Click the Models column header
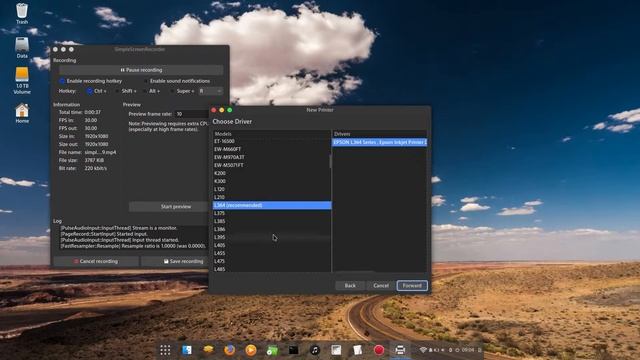Viewport: 640px width, 360px height. (x=272, y=134)
